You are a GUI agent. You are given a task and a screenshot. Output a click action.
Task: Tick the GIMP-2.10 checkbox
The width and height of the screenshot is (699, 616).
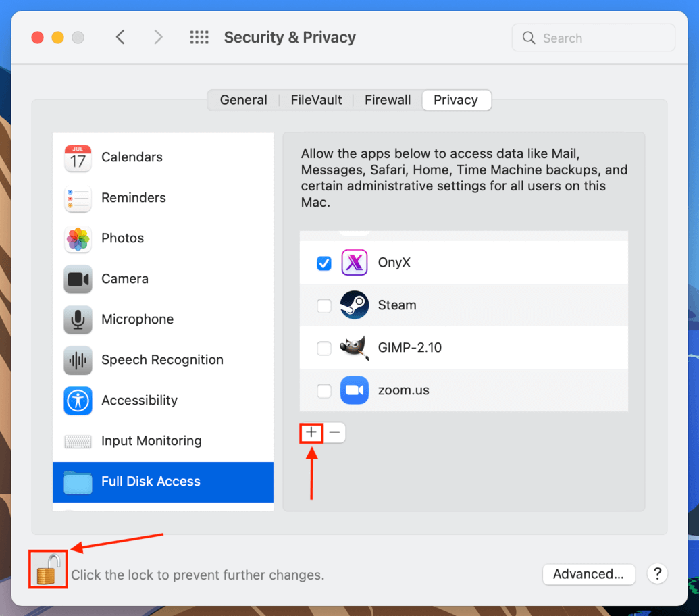click(324, 348)
